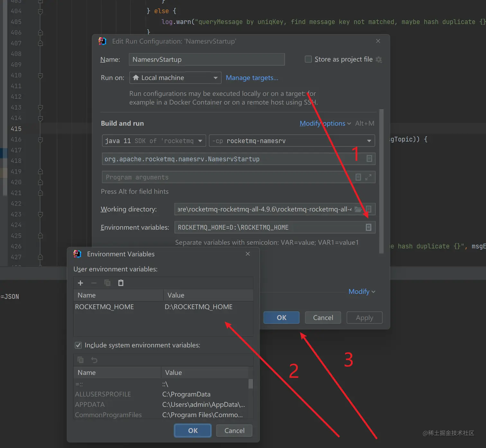Click the user variables Name column header
Screen dimensions: 486x448
119,295
